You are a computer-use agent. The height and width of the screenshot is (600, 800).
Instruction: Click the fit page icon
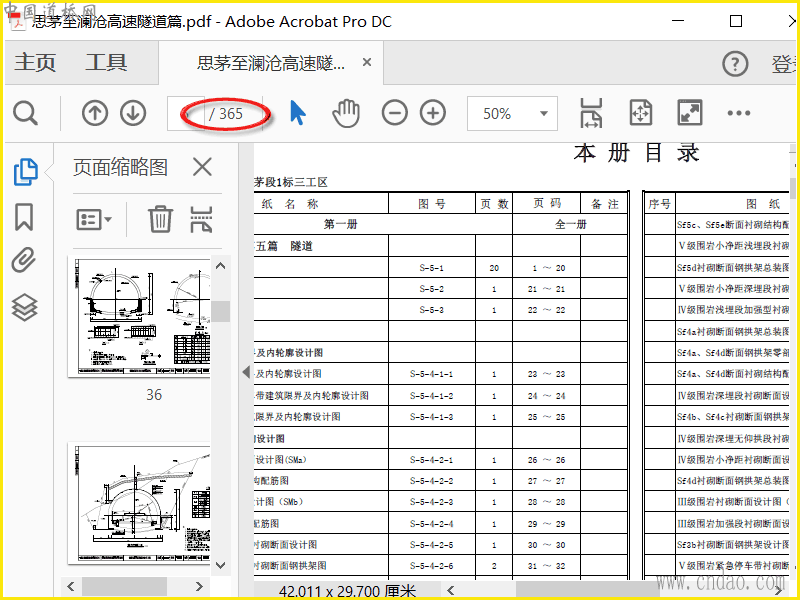coord(641,113)
